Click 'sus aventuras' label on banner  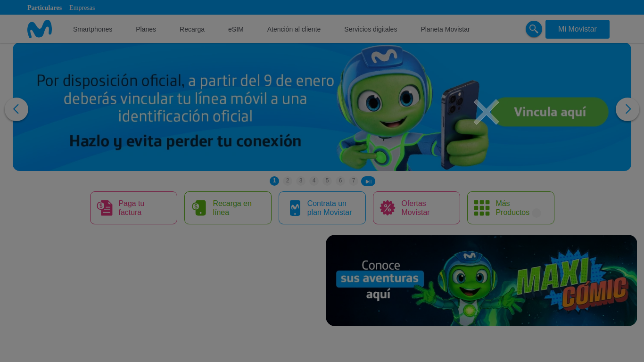[380, 279]
